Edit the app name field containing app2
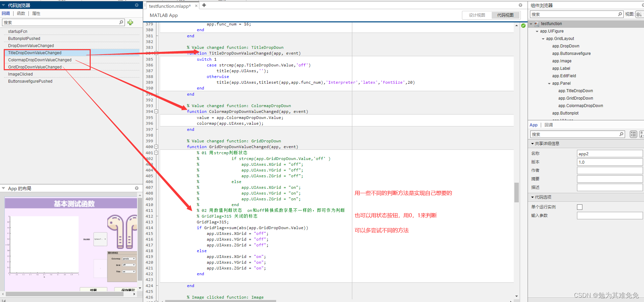This screenshot has width=644, height=302. pyautogui.click(x=609, y=154)
